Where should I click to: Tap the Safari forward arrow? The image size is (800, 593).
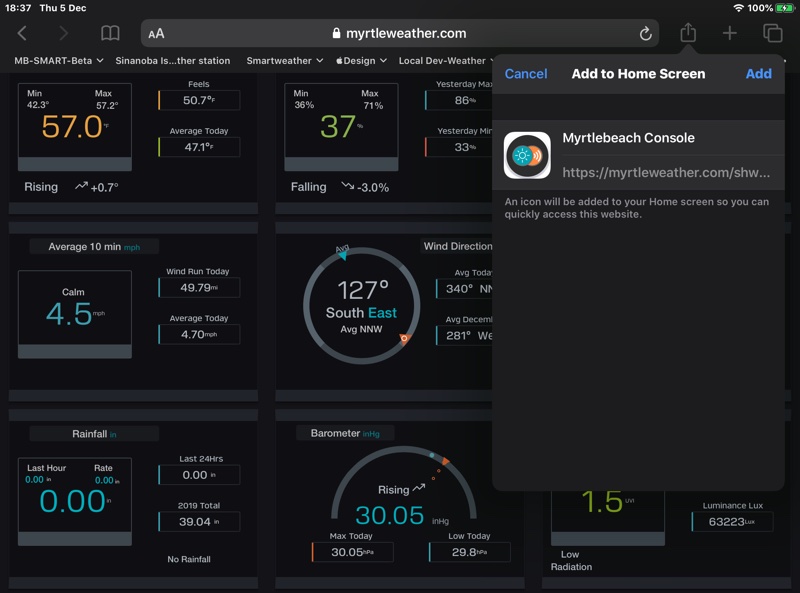coord(63,34)
